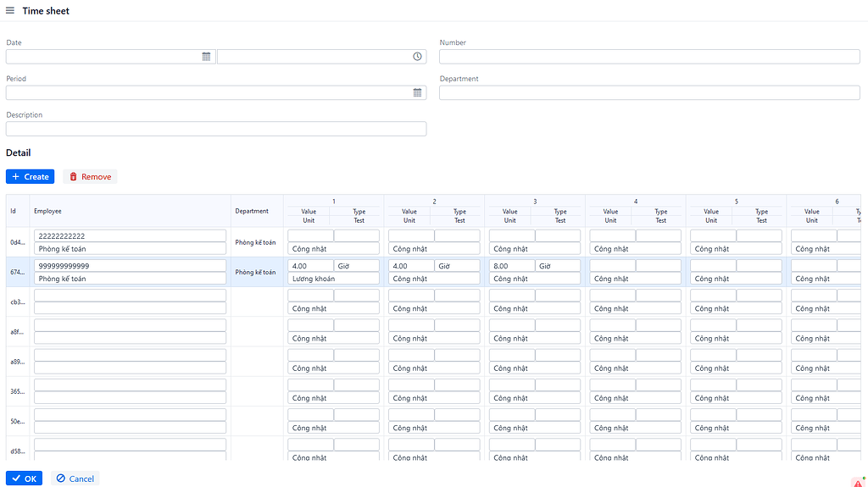Click the Employee field containing 22222222222

coord(130,236)
